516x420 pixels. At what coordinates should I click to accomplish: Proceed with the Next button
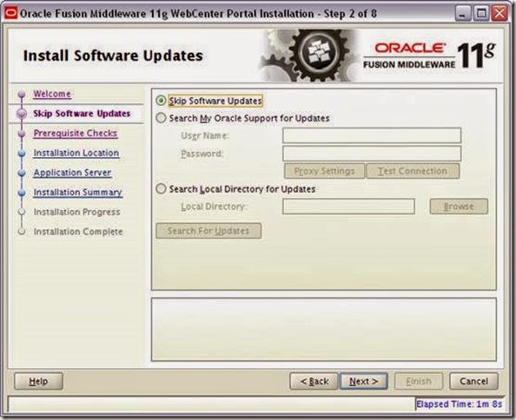[x=364, y=381]
